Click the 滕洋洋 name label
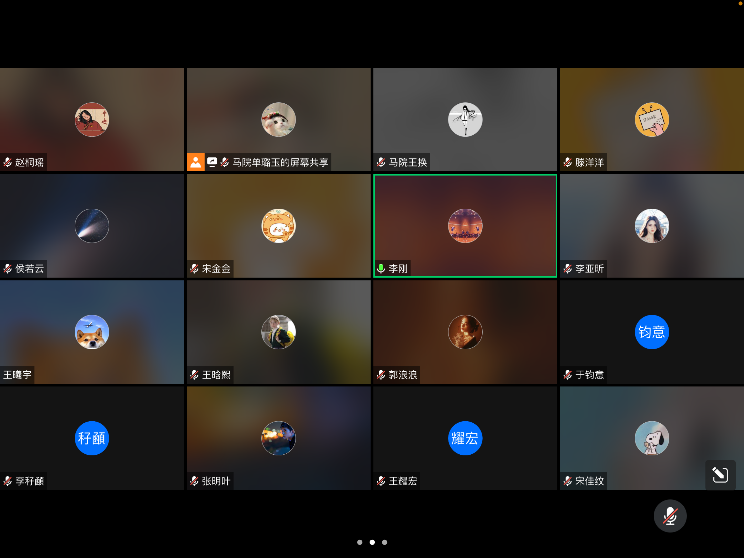This screenshot has height=558, width=744. coord(589,162)
